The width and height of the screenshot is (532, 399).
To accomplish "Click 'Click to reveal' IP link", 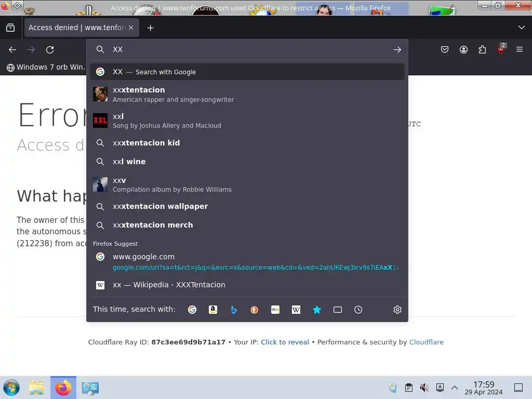I will tap(285, 342).
